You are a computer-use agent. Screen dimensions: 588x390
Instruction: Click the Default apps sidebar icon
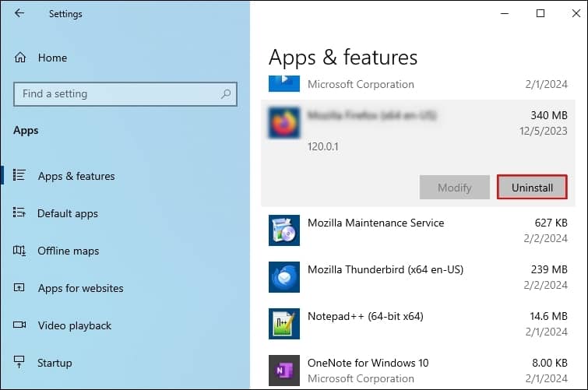[19, 213]
